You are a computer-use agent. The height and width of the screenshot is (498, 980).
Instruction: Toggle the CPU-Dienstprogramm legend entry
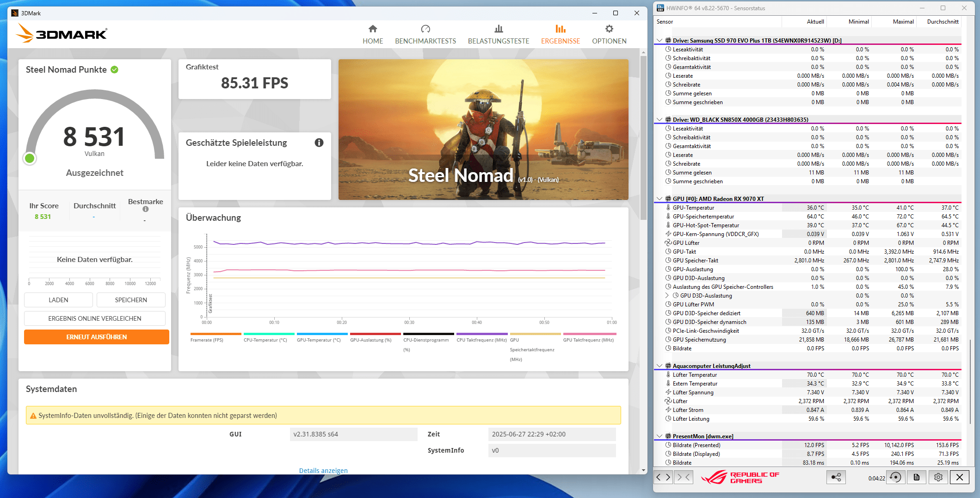tap(428, 343)
